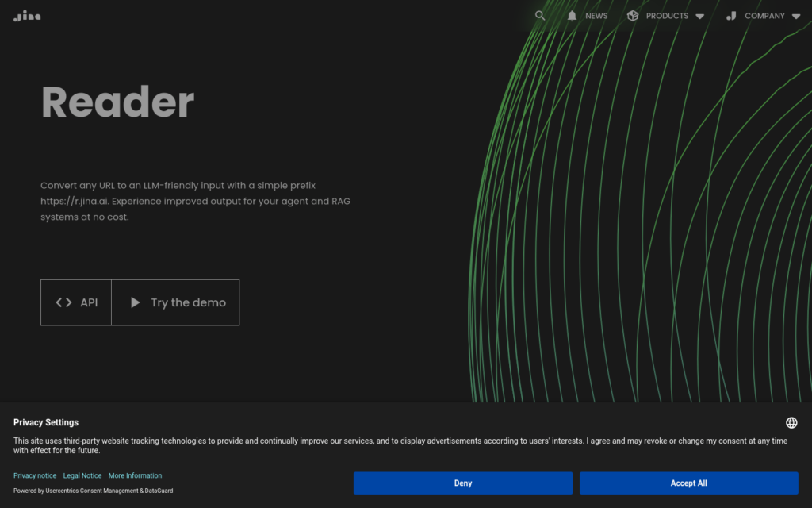Click the Jina logo in the header
Screen dimensions: 812x508
(27, 16)
